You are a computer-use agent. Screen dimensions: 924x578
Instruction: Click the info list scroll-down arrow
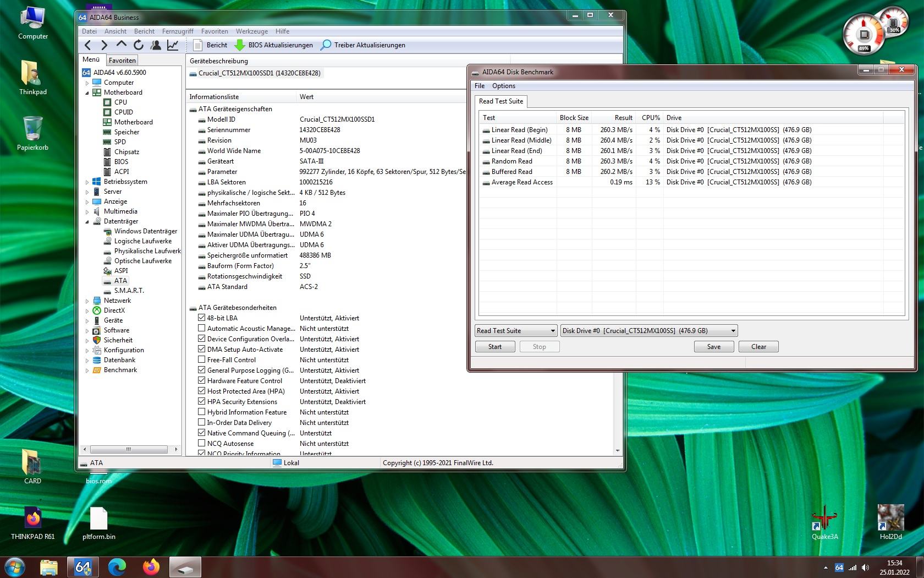[x=618, y=451]
